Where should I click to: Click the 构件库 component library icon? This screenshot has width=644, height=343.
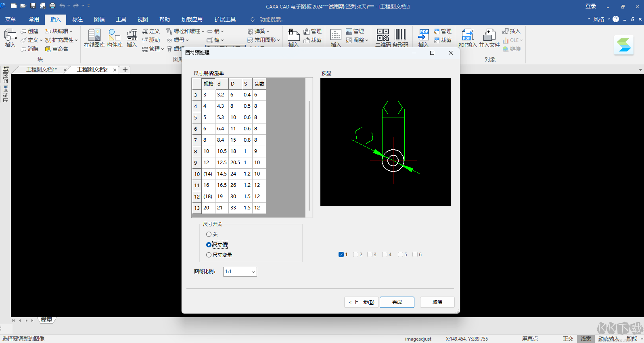[x=115, y=38]
